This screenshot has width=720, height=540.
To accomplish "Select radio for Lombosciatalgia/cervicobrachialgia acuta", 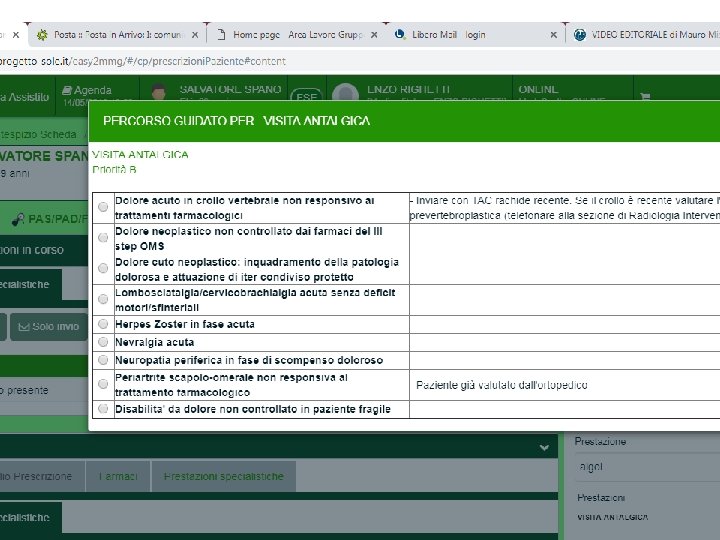I will (x=103, y=299).
